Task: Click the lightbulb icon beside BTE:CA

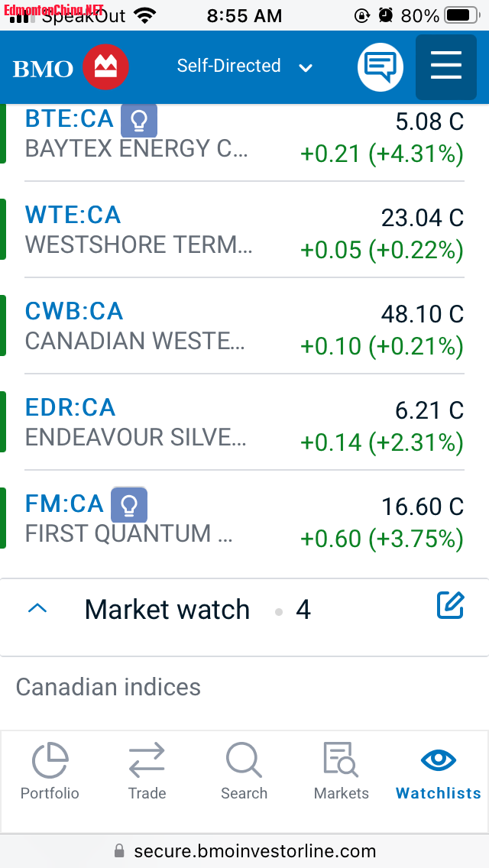Action: [x=139, y=120]
